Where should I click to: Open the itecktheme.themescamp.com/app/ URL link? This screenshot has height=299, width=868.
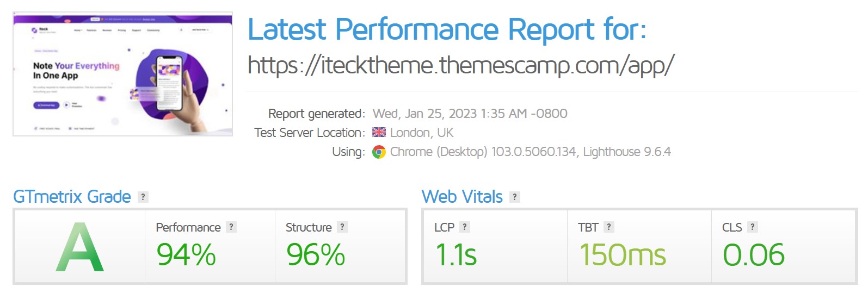pyautogui.click(x=460, y=66)
